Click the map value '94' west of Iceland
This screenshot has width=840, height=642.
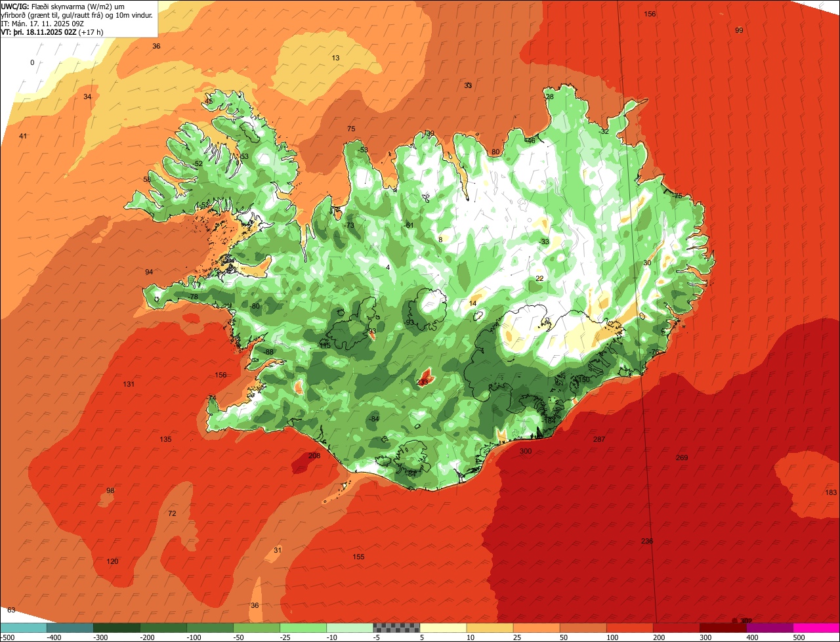(149, 272)
